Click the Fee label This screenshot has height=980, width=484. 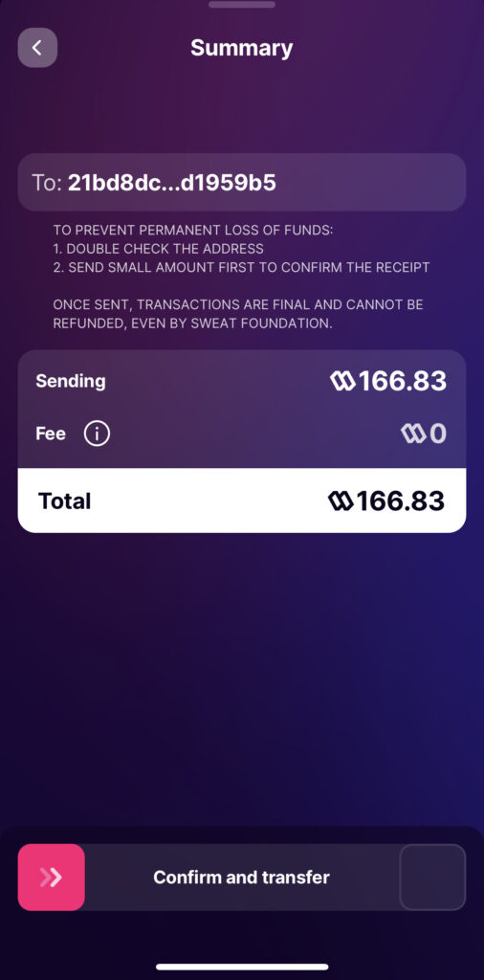click(x=51, y=434)
